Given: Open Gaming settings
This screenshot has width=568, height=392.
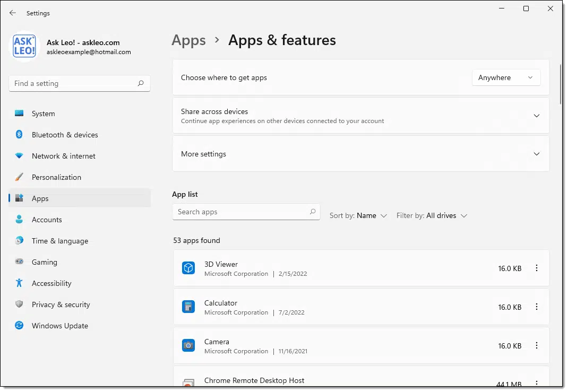Looking at the screenshot, I should (80, 262).
